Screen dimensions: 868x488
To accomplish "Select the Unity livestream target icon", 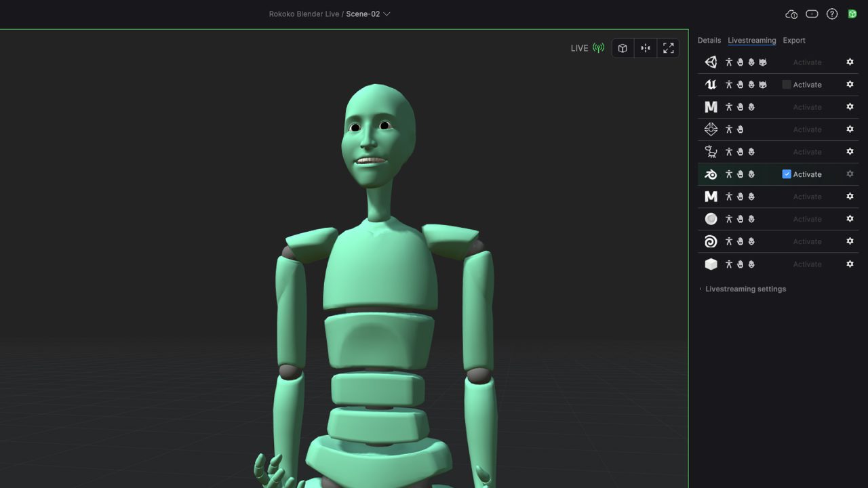I will tap(711, 62).
